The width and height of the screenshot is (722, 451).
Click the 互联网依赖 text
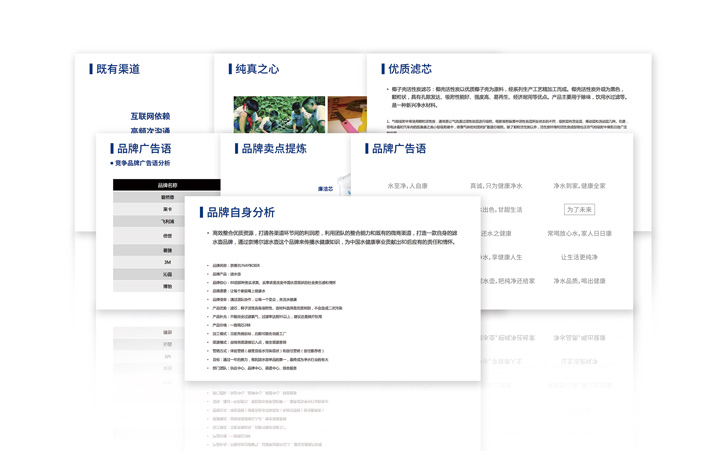(150, 117)
